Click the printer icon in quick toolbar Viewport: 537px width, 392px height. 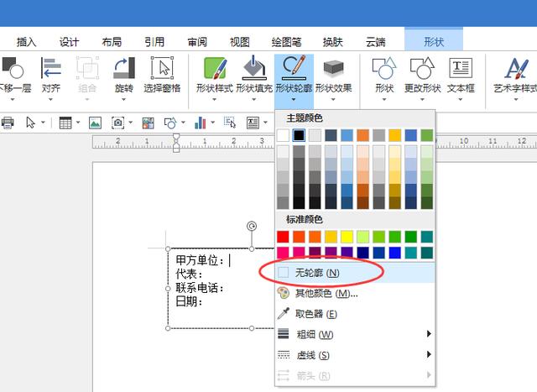tap(8, 123)
